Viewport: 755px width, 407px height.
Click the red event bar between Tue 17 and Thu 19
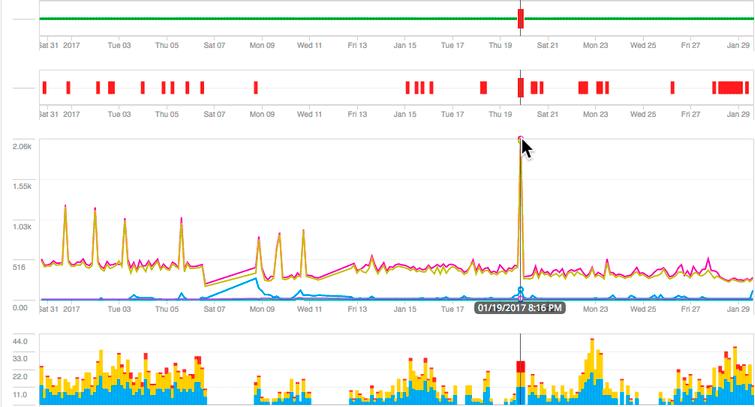pyautogui.click(x=483, y=88)
